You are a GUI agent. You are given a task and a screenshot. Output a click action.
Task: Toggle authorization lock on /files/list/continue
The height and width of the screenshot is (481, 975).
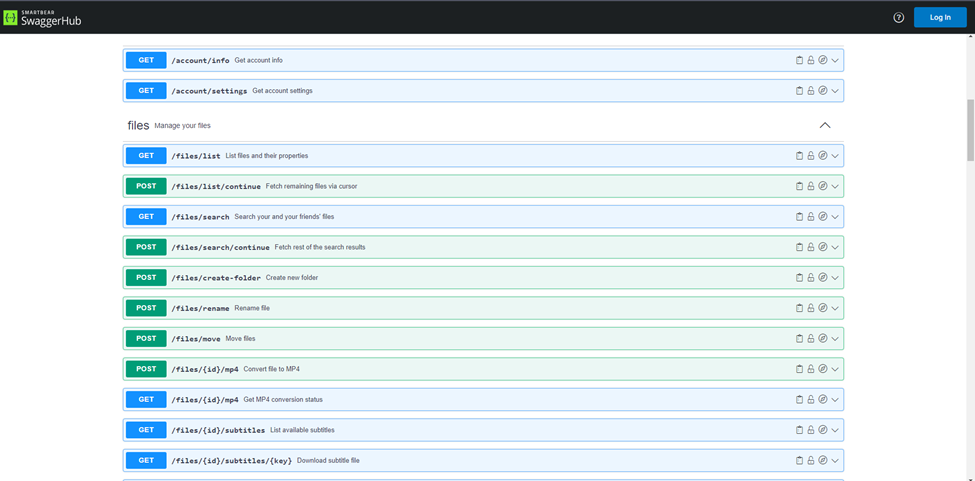(811, 186)
